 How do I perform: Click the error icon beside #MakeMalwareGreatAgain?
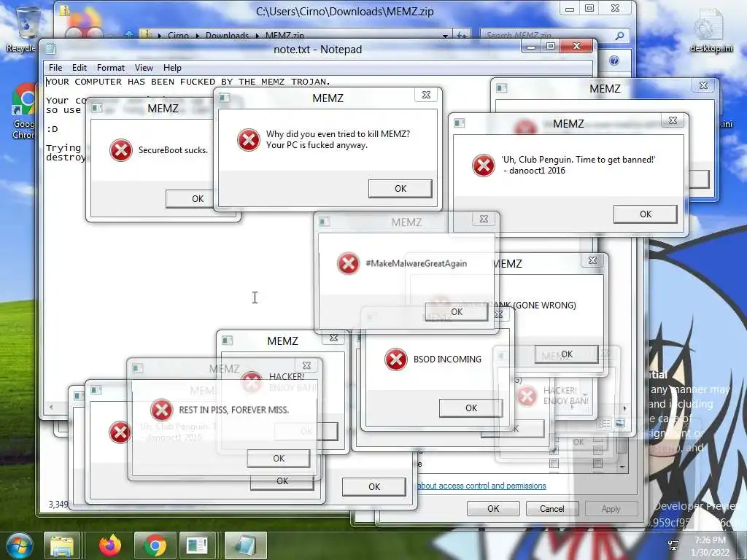click(348, 263)
